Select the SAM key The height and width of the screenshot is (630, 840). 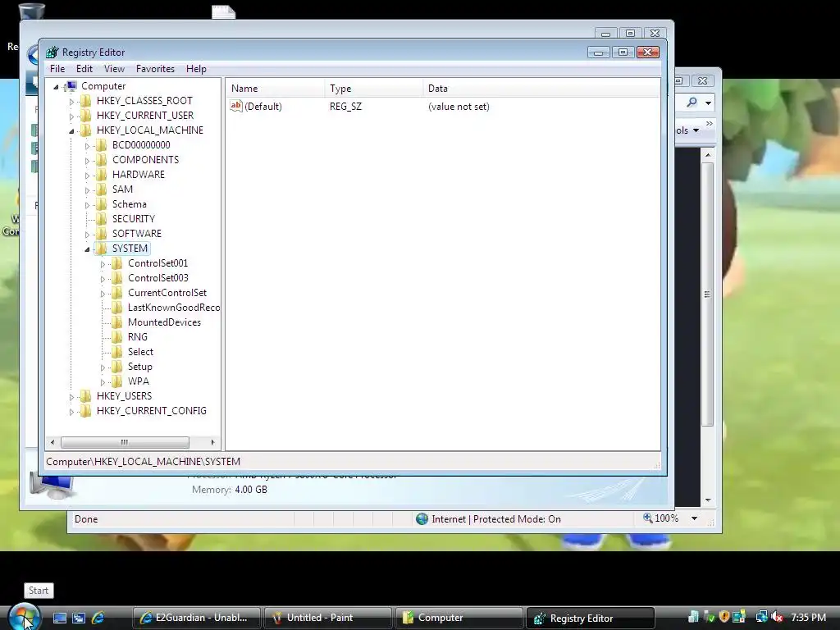click(x=122, y=189)
